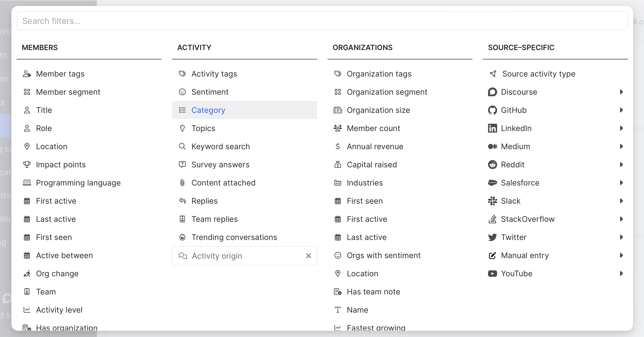Expand the Reddit submenu arrow
Screen dimensions: 644x337
[621, 165]
